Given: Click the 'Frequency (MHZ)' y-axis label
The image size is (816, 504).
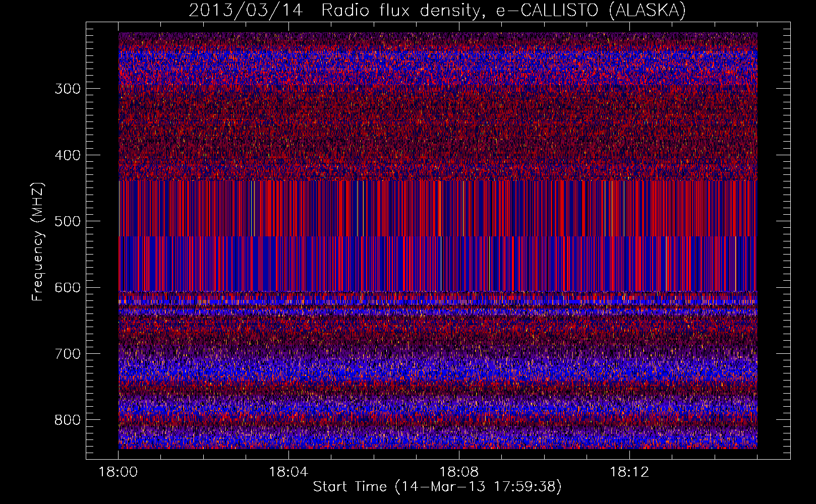Looking at the screenshot, I should 38,241.
